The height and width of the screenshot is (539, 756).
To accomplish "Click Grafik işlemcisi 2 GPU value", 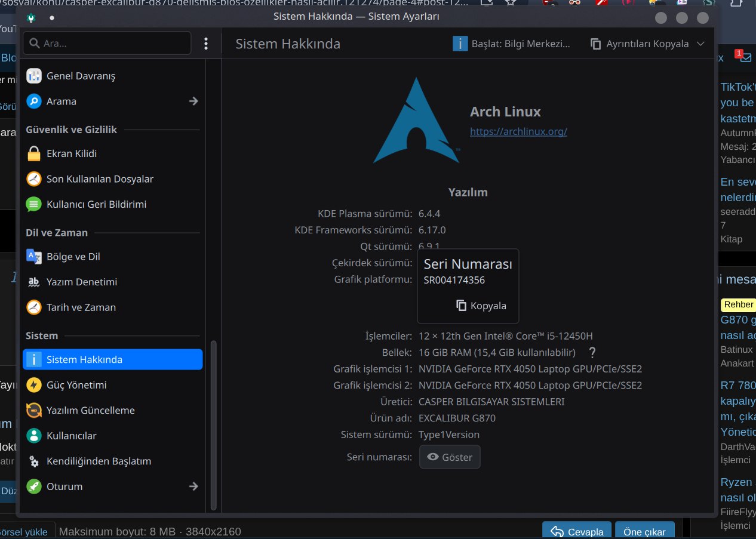I will (x=530, y=385).
